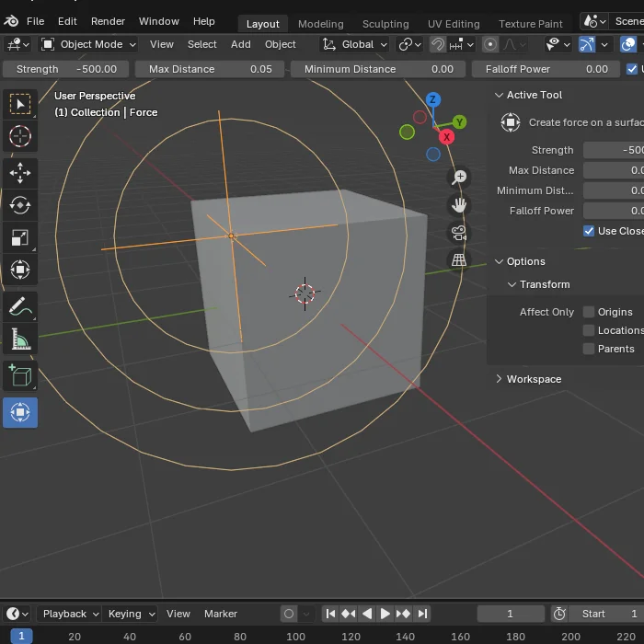Select the Add Cube tool
The height and width of the screenshot is (644, 644).
pyautogui.click(x=19, y=375)
